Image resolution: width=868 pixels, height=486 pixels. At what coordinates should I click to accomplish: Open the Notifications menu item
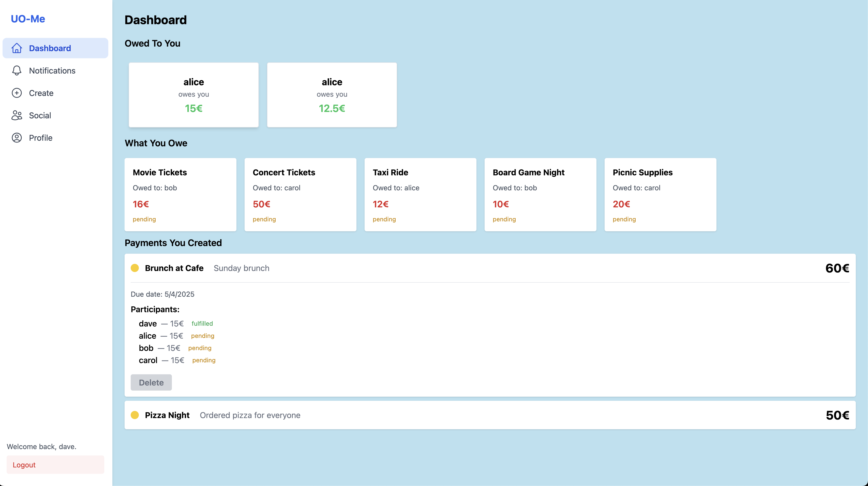pos(52,70)
